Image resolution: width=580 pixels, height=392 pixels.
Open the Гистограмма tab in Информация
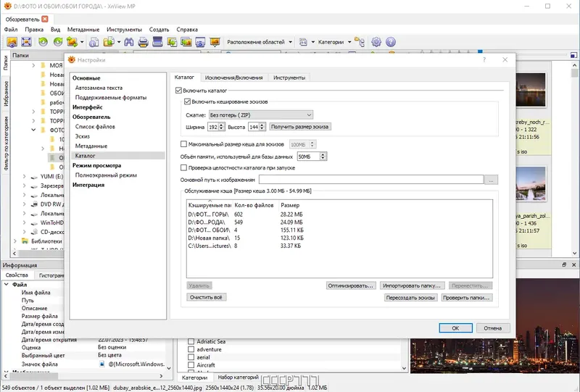51,275
